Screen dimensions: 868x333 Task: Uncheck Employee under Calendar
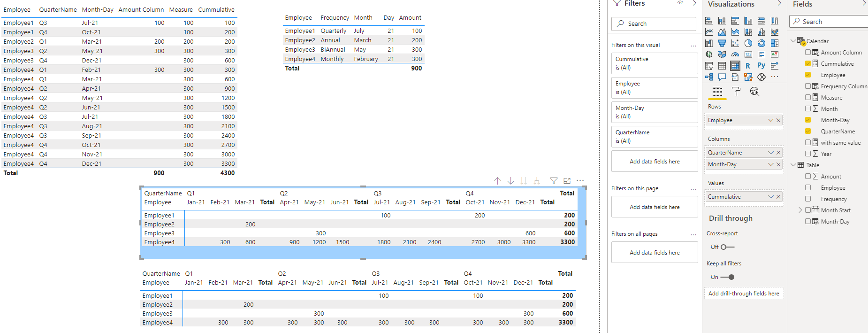click(x=808, y=75)
